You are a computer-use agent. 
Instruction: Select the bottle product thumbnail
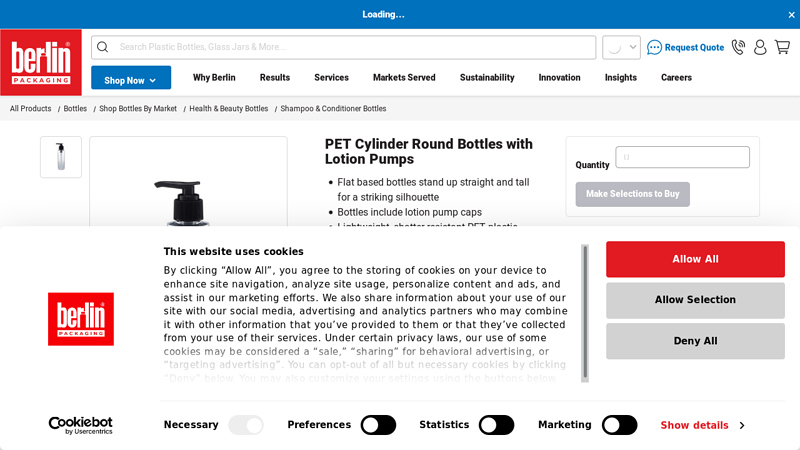(61, 157)
